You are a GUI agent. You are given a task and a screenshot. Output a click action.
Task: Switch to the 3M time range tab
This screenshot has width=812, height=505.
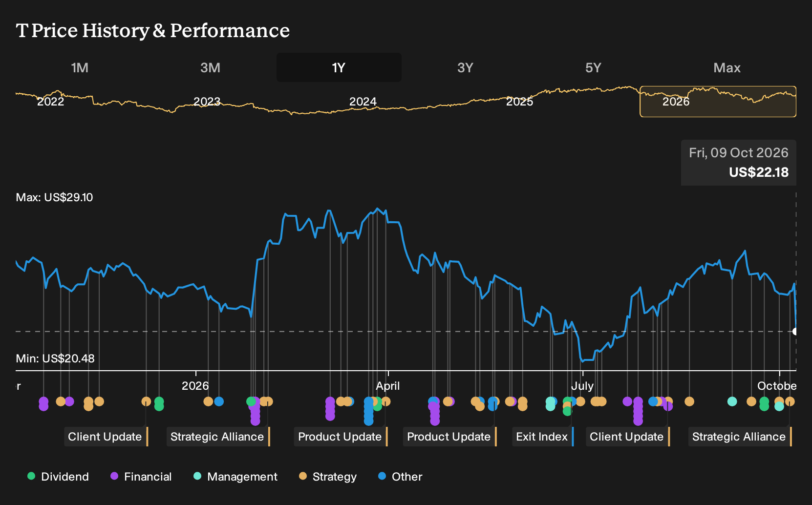point(210,67)
